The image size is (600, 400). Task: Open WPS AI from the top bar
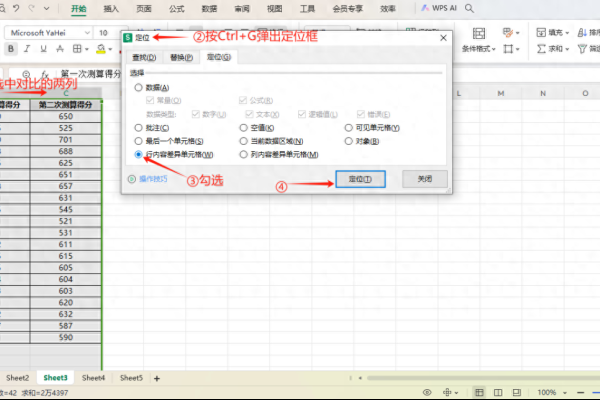pos(439,8)
